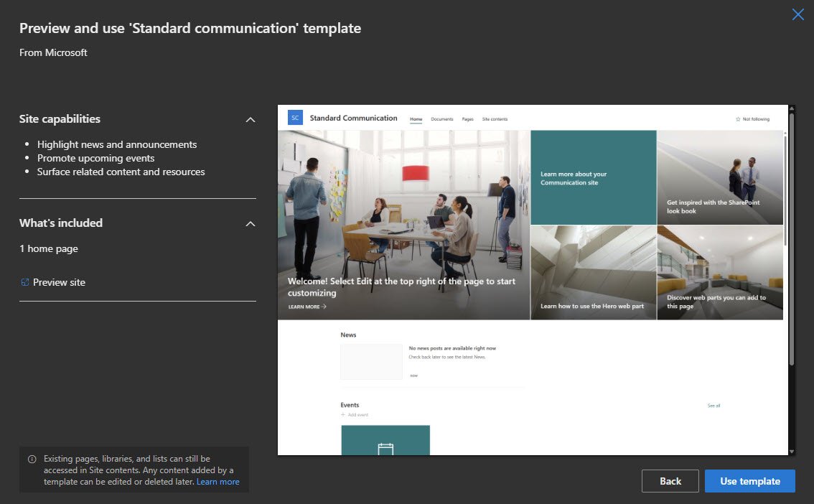Image resolution: width=814 pixels, height=504 pixels.
Task: Select the Home tab in the preview
Action: [416, 119]
